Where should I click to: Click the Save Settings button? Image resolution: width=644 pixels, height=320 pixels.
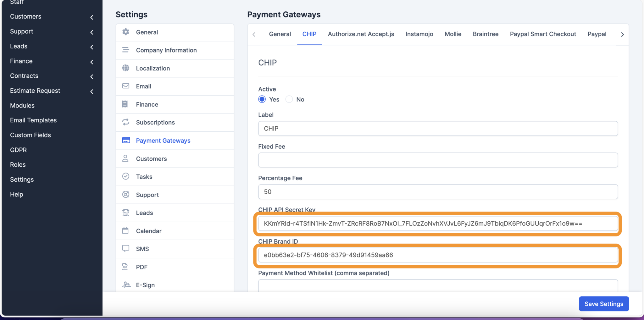click(603, 304)
